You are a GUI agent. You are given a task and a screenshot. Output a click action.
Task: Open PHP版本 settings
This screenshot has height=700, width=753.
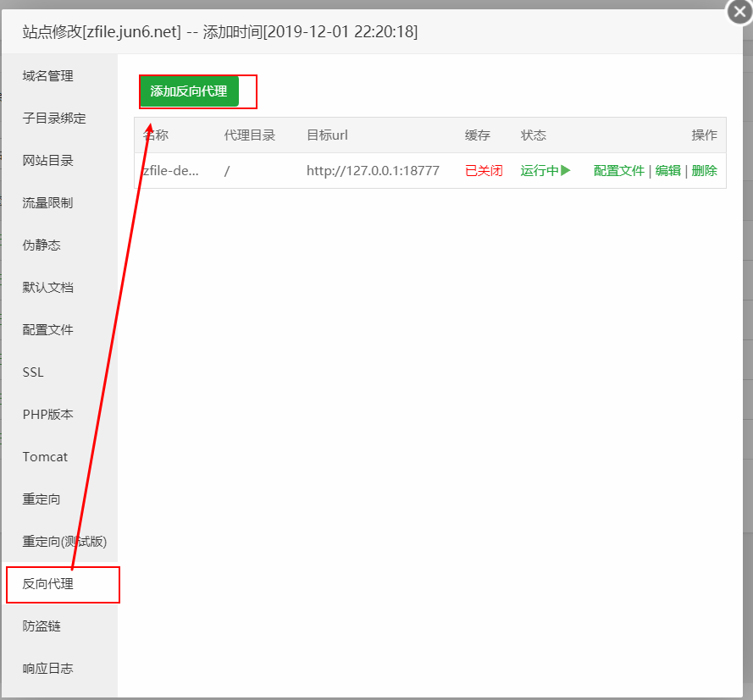[x=48, y=415]
